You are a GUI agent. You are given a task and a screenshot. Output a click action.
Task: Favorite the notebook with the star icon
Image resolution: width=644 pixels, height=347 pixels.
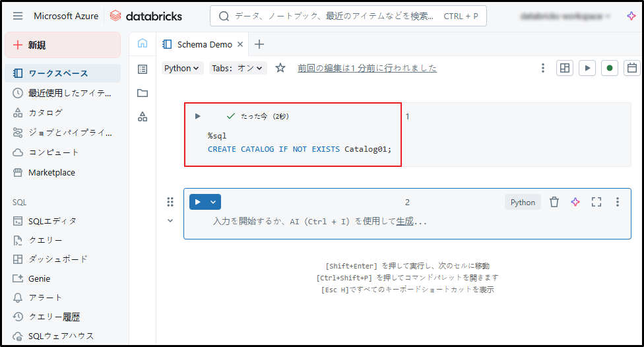click(x=280, y=68)
